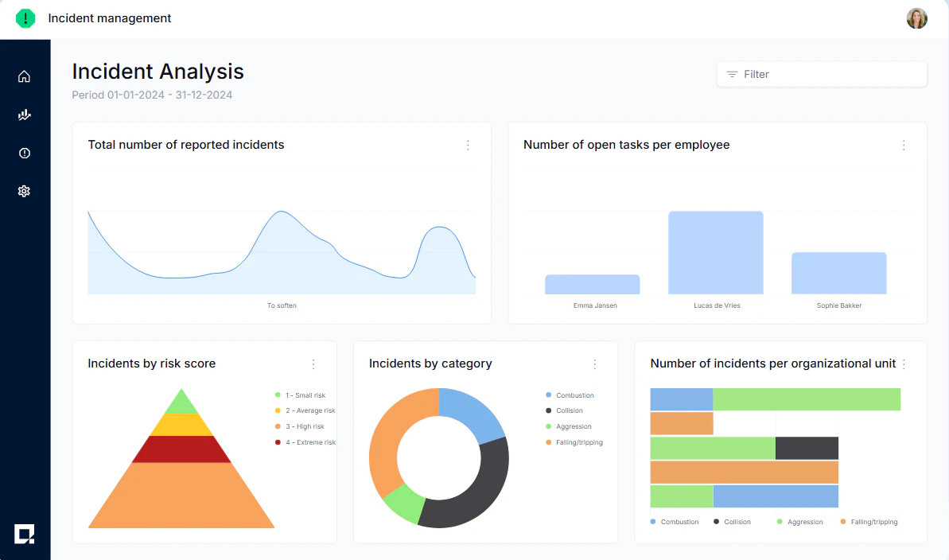Screen dimensions: 949x560
Task: Click the To soften label under the chart
Action: coord(282,305)
